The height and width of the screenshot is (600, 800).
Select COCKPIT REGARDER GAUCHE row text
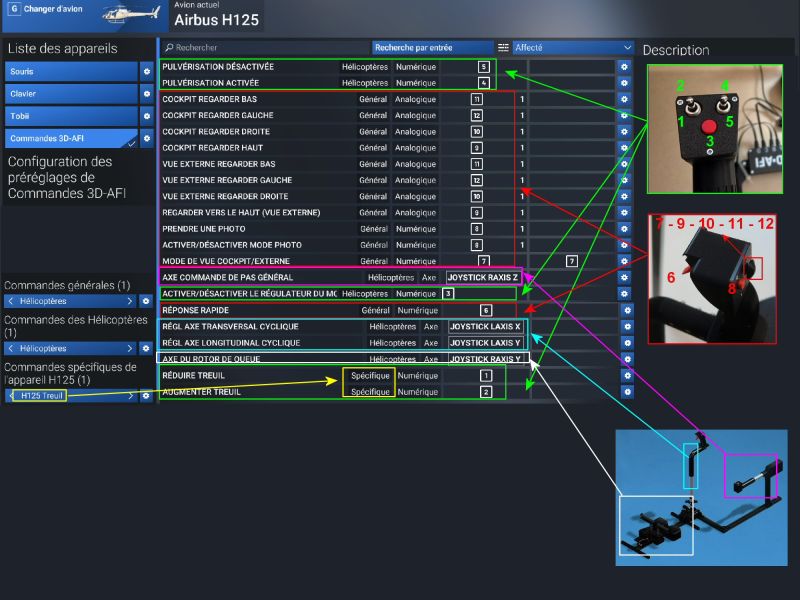click(x=218, y=115)
